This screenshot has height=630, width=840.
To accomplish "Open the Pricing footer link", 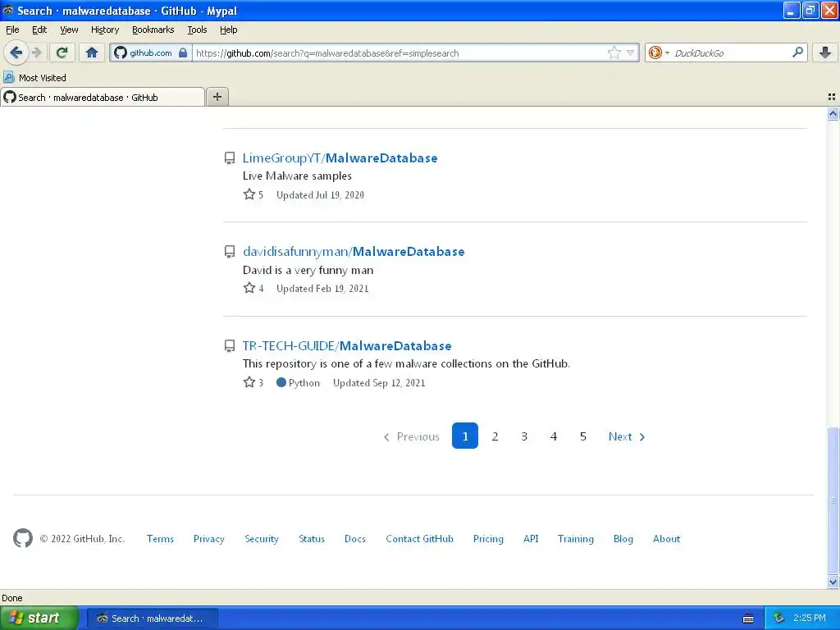I will click(488, 539).
